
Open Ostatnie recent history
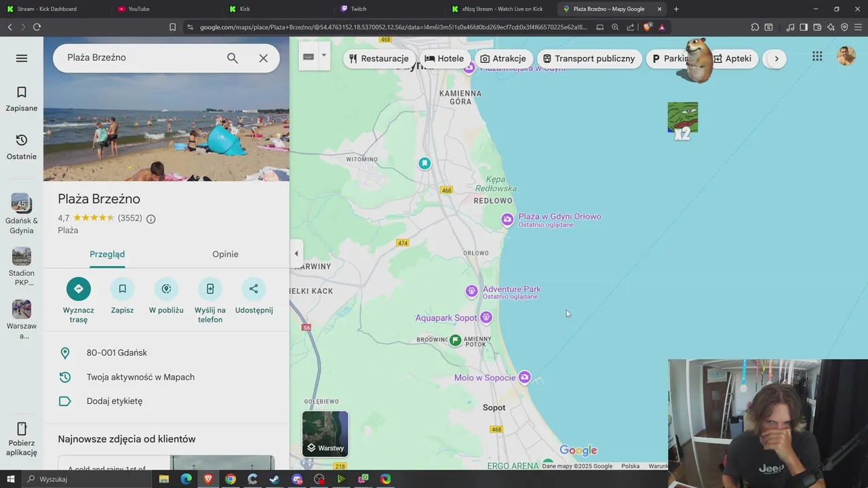coord(22,147)
